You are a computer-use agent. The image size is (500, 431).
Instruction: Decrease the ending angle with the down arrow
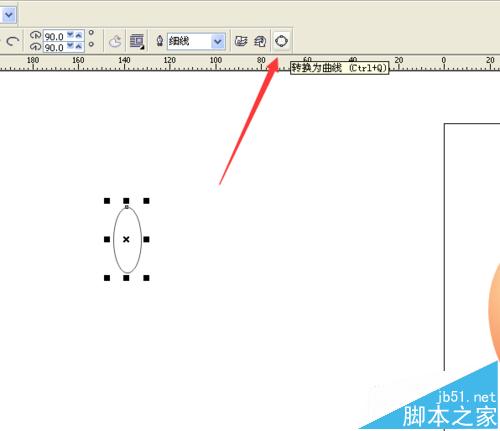click(x=70, y=45)
